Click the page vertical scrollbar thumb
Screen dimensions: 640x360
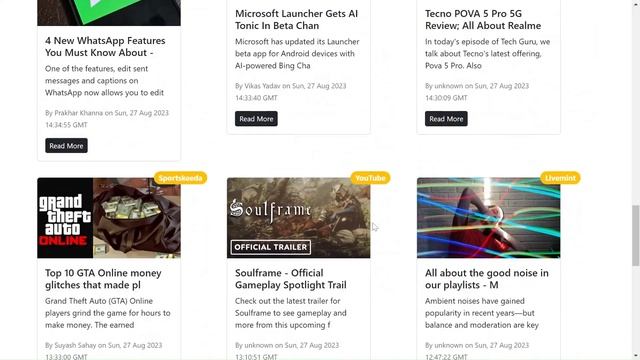636,236
